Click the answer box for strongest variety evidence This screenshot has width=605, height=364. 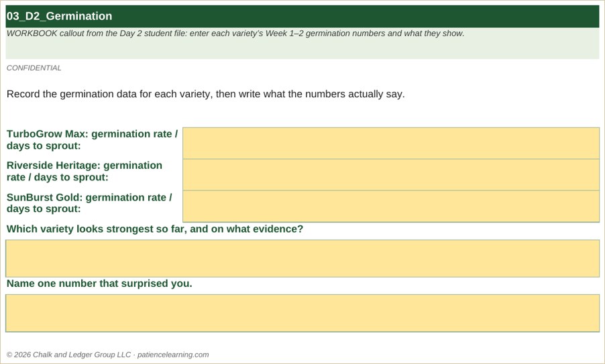click(302, 258)
